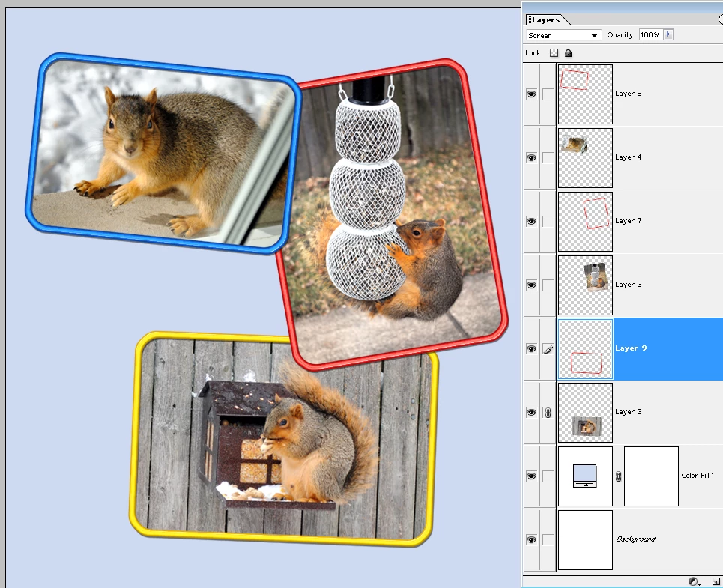
Task: Select Layer 7 thumbnail
Action: 586,222
